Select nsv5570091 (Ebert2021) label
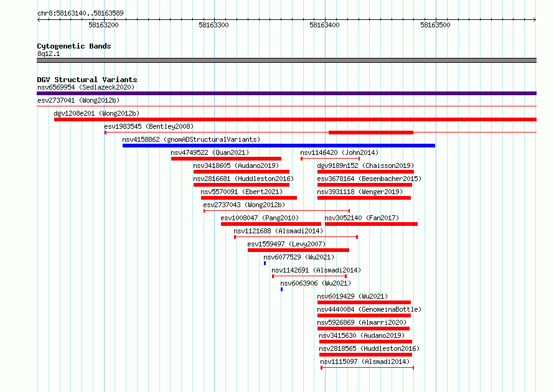554x392 pixels. [x=242, y=192]
